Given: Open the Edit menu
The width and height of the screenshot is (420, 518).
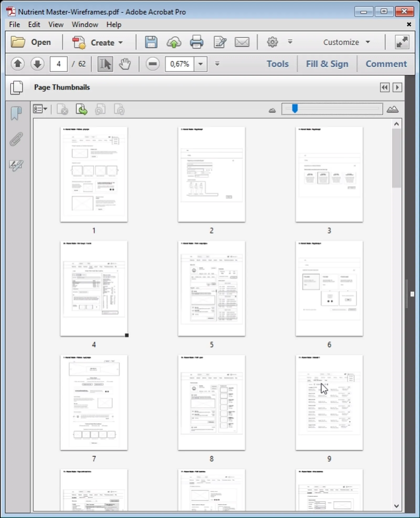Looking at the screenshot, I should pos(34,24).
